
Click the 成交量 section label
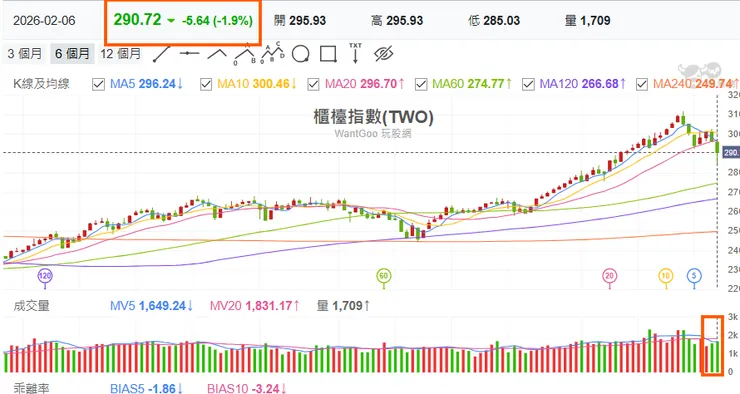[31, 306]
